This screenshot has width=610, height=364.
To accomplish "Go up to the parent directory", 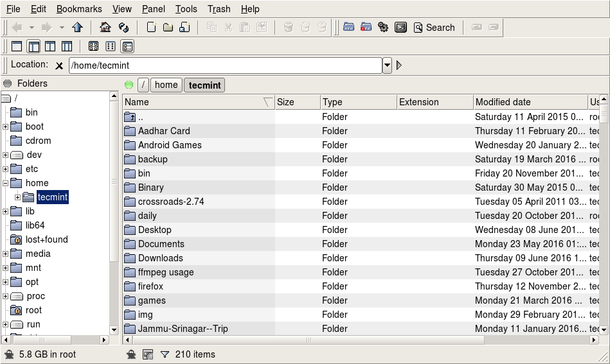I will 78,28.
